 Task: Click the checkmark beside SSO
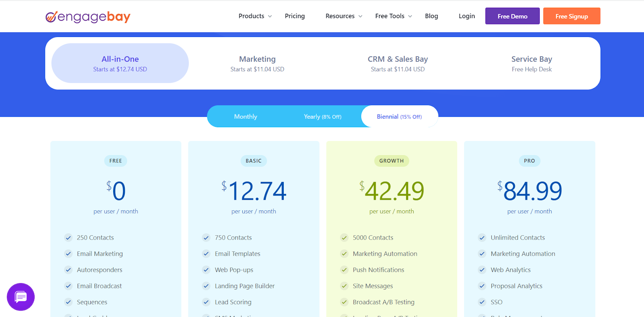[x=482, y=302]
